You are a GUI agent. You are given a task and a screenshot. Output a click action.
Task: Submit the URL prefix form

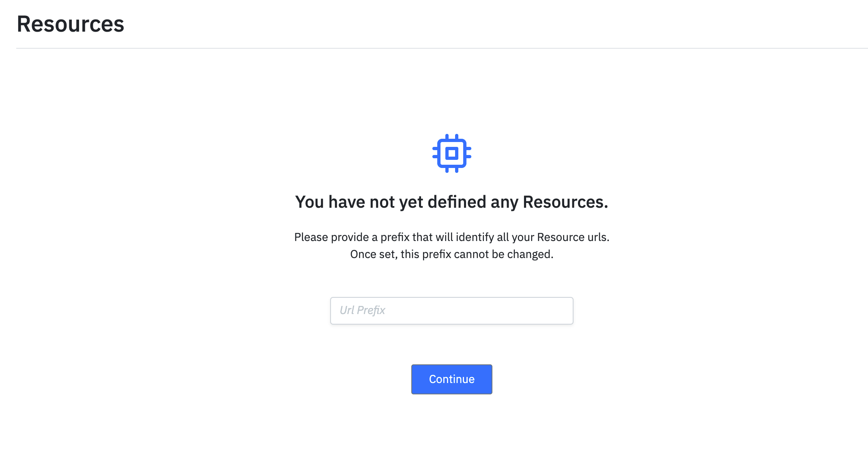(451, 379)
